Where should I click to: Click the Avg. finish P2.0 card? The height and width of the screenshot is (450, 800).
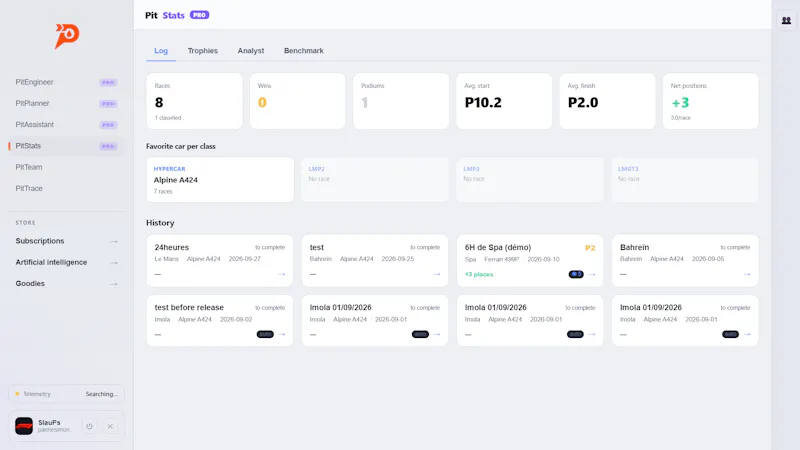pos(607,101)
